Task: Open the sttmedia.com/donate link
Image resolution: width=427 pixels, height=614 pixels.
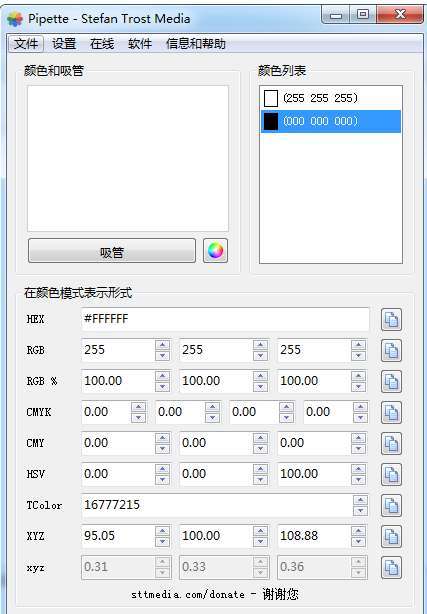Action: click(188, 594)
